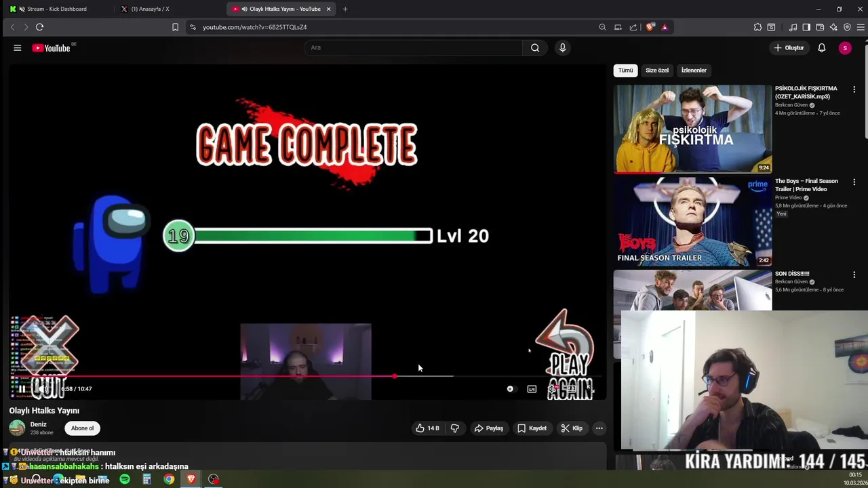Open the PSİKOLOJİK FIŞKIRTMA video thumbnail

(x=692, y=129)
